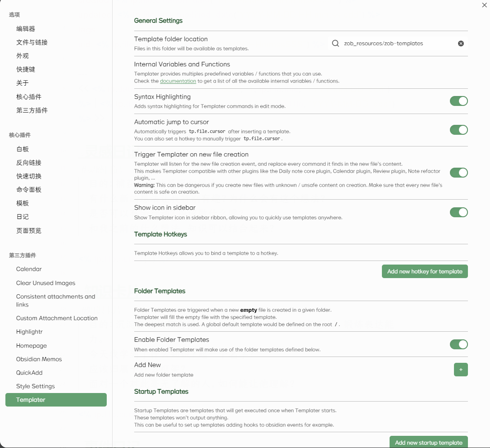490x448 pixels.
Task: Disable the Enable Folder Templates switch
Action: point(458,344)
